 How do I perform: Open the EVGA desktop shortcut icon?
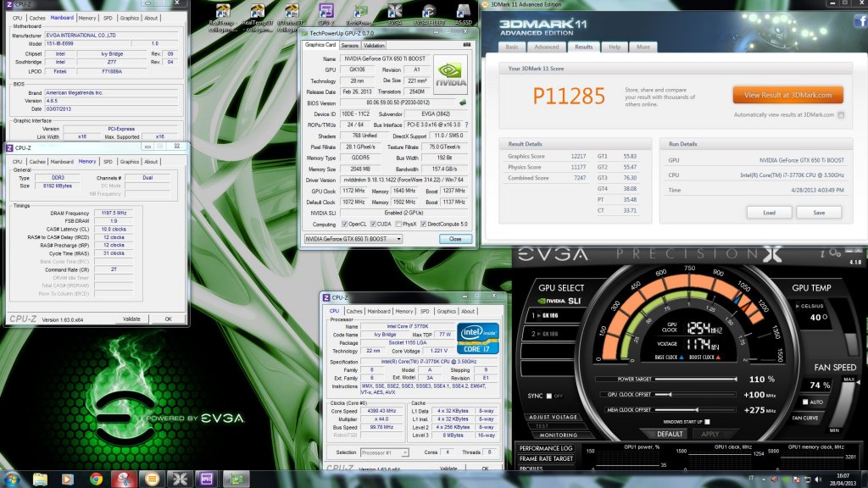point(395,13)
